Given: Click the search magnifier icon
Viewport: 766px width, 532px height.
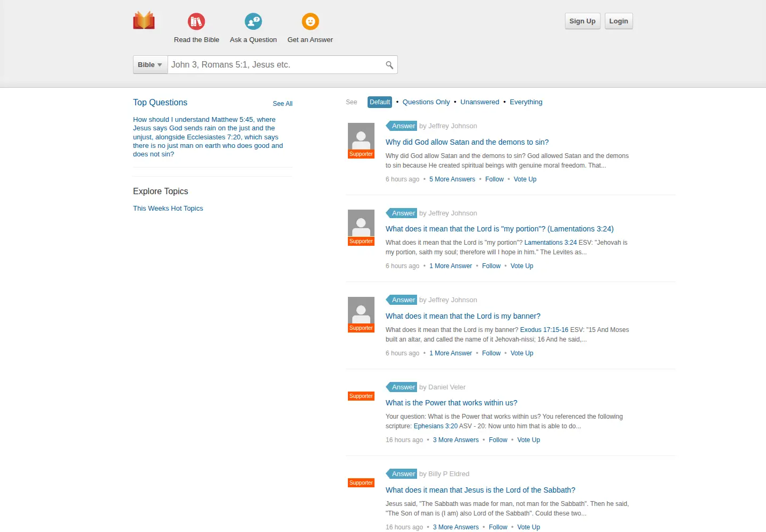Looking at the screenshot, I should tap(389, 65).
